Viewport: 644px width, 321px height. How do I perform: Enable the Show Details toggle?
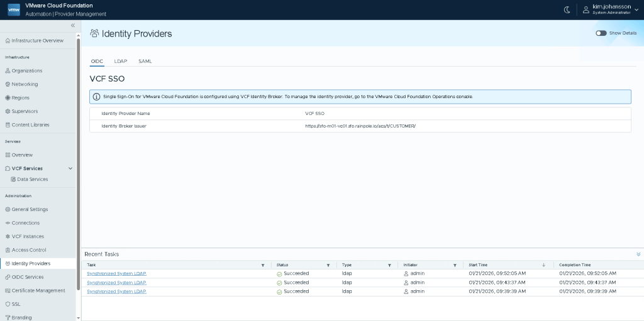pyautogui.click(x=601, y=33)
